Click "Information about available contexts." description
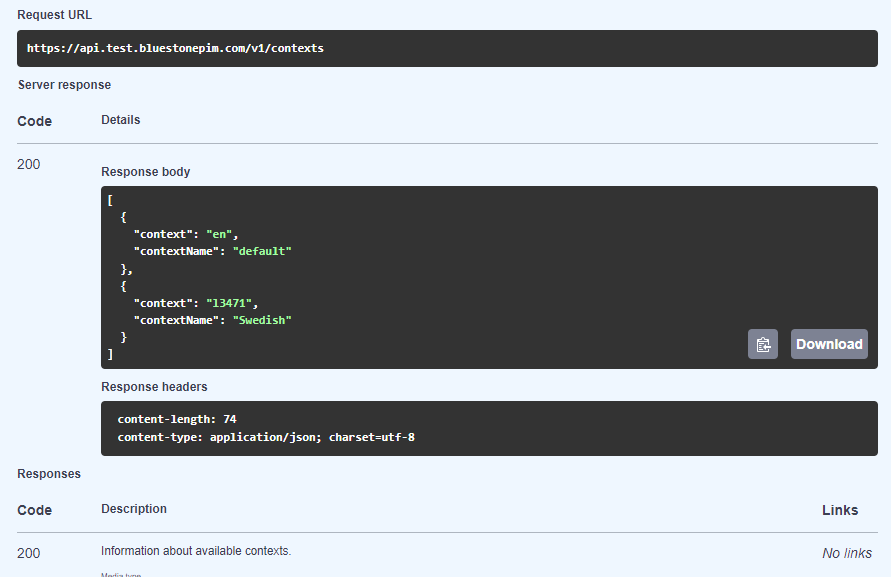The height and width of the screenshot is (577, 891). coord(196,551)
